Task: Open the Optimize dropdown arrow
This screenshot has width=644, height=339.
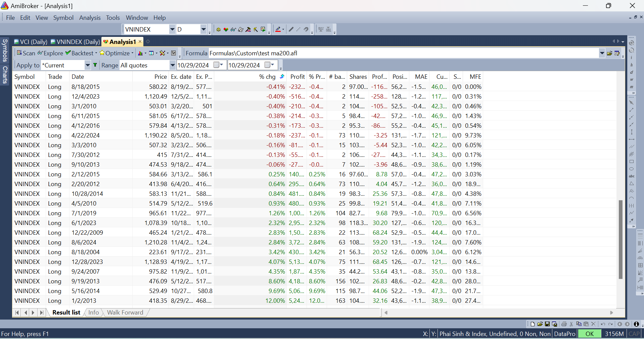Action: pyautogui.click(x=132, y=53)
